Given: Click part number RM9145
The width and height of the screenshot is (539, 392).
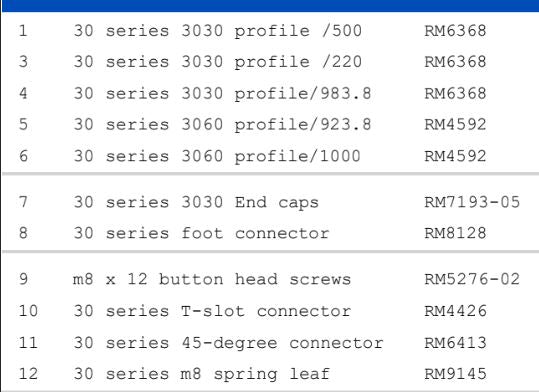Looking at the screenshot, I should point(455,374).
